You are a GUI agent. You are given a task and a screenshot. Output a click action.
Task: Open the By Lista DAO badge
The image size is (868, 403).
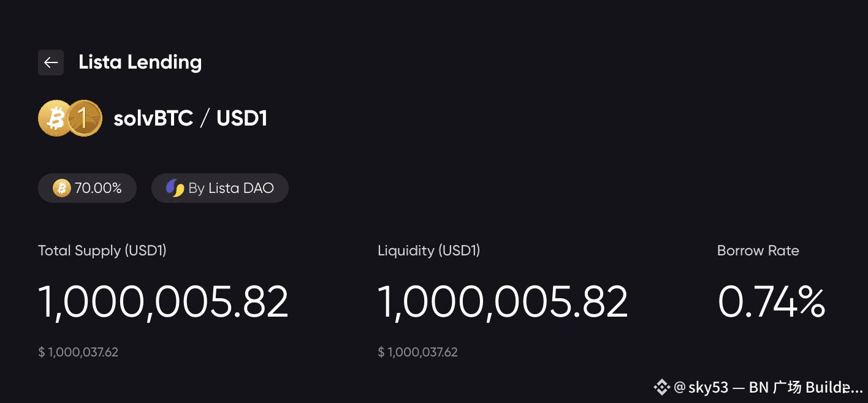pyautogui.click(x=220, y=188)
